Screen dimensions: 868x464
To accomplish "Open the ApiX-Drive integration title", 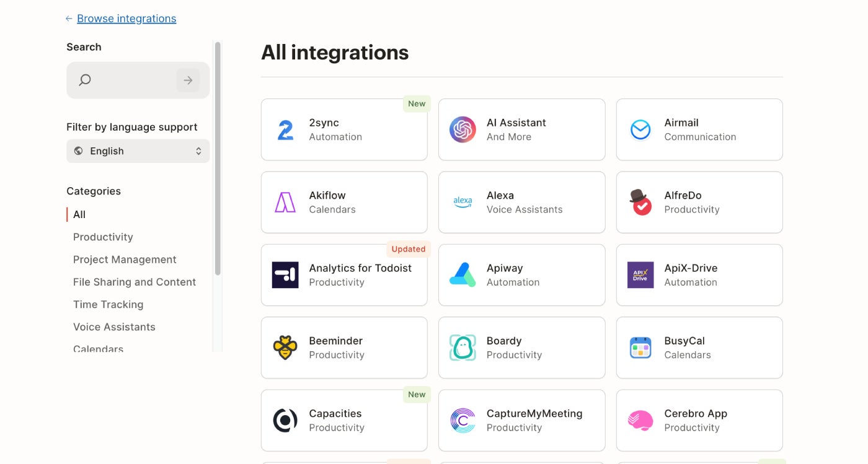I will (691, 268).
